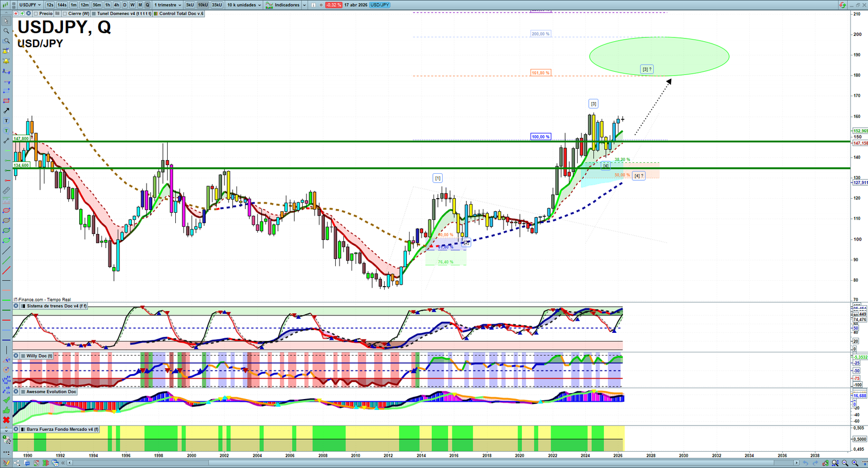Switch to the D daily timeframe
The height and width of the screenshot is (468, 868).
[125, 5]
